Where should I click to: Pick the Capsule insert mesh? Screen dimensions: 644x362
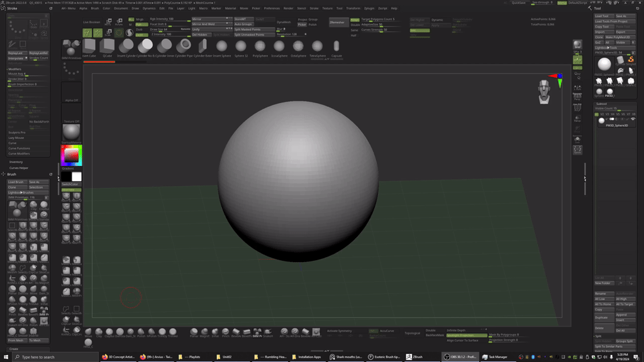pyautogui.click(x=336, y=47)
